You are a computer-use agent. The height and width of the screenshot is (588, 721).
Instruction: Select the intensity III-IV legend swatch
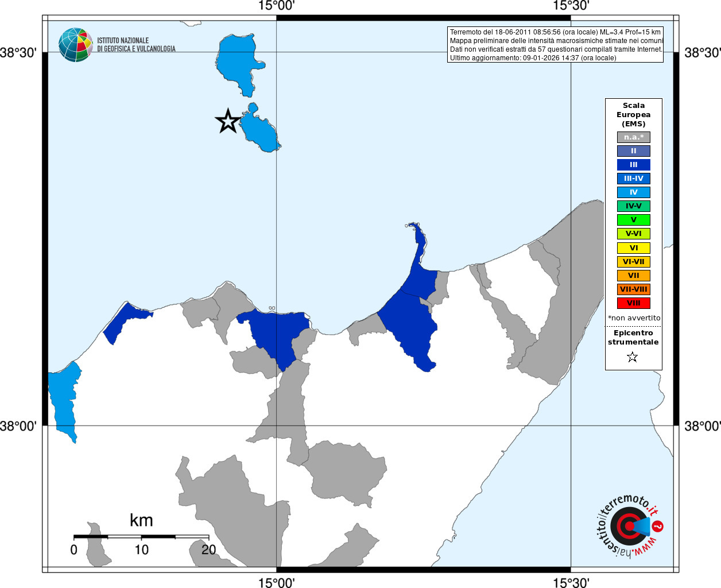click(x=634, y=179)
